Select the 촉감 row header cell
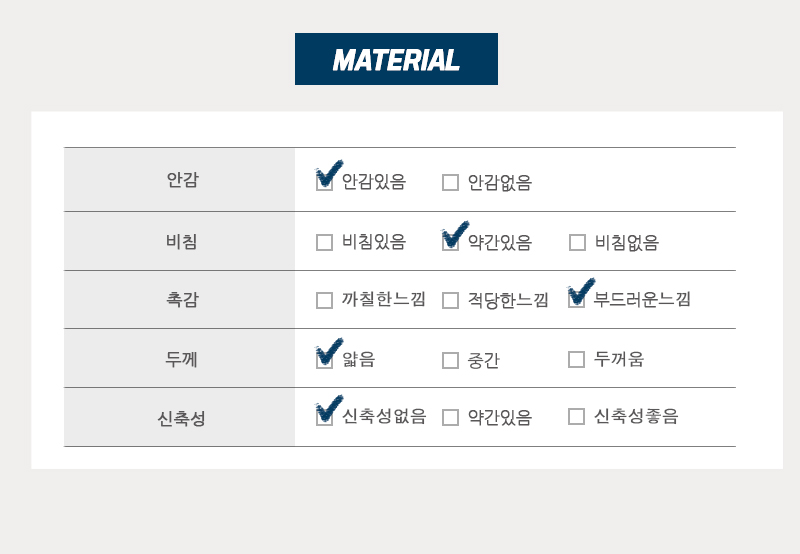800x554 pixels. [180, 299]
